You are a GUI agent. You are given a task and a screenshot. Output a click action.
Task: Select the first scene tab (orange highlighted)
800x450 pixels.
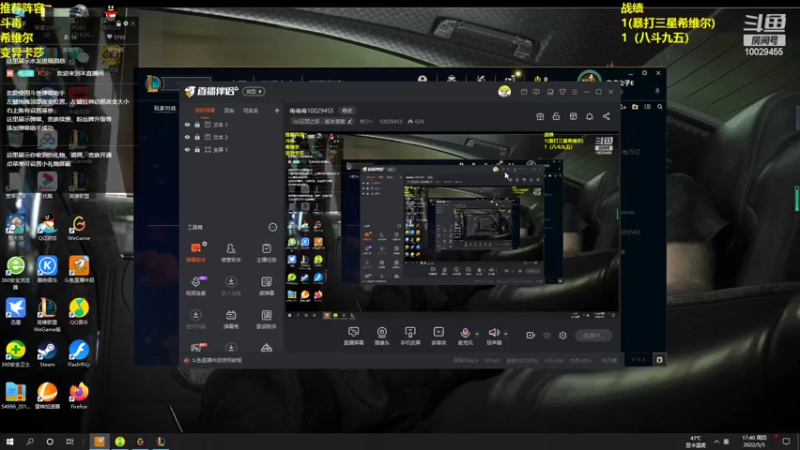click(205, 110)
